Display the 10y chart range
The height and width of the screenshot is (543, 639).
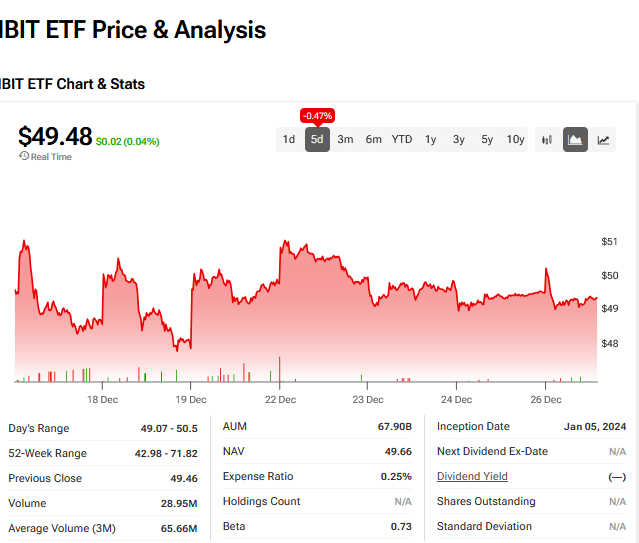tap(515, 140)
